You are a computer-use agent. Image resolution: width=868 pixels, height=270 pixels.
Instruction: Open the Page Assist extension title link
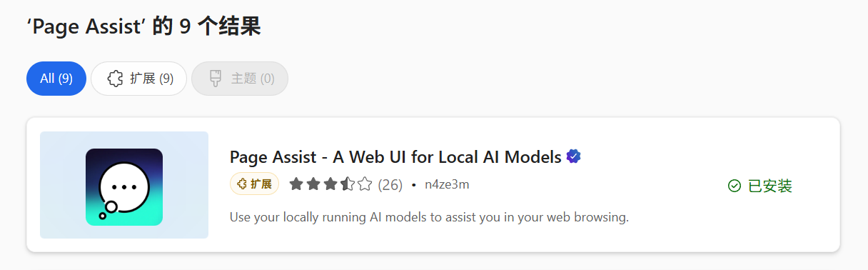(x=395, y=157)
